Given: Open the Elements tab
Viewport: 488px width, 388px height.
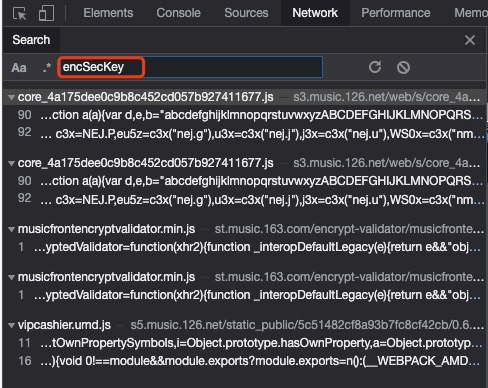Looking at the screenshot, I should point(108,13).
